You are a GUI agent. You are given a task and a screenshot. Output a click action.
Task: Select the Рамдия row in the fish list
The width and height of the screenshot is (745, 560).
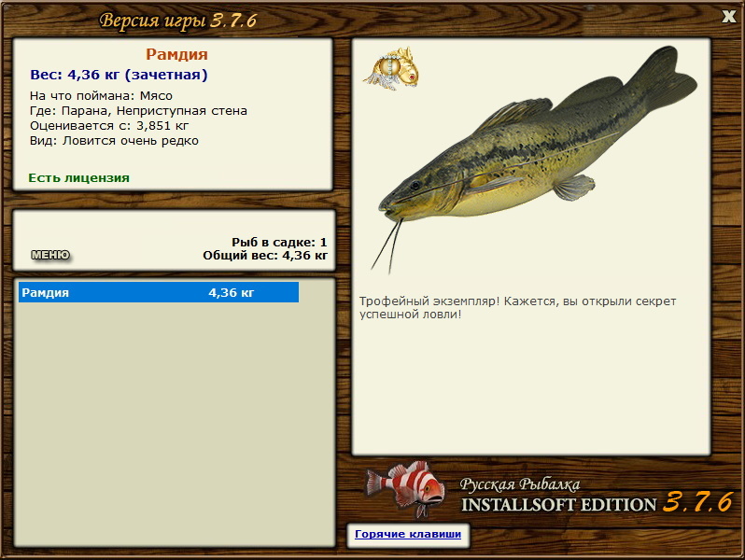pos(159,292)
